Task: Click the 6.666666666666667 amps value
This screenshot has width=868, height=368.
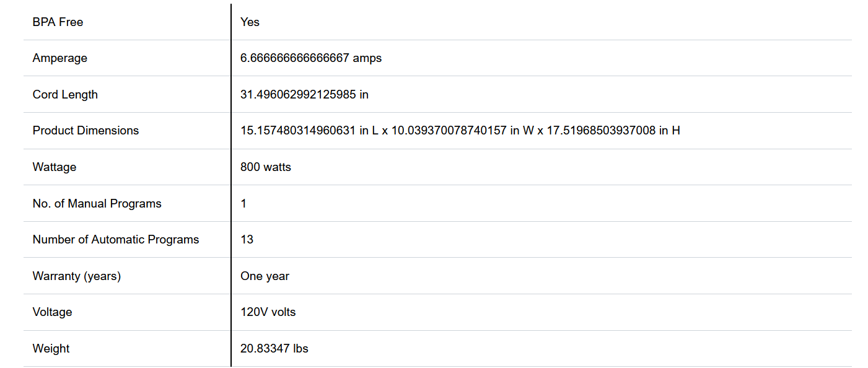Action: pos(311,58)
